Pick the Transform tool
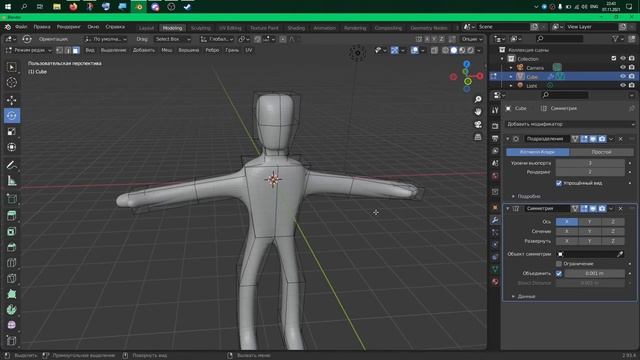640x360 pixels. pyautogui.click(x=11, y=147)
